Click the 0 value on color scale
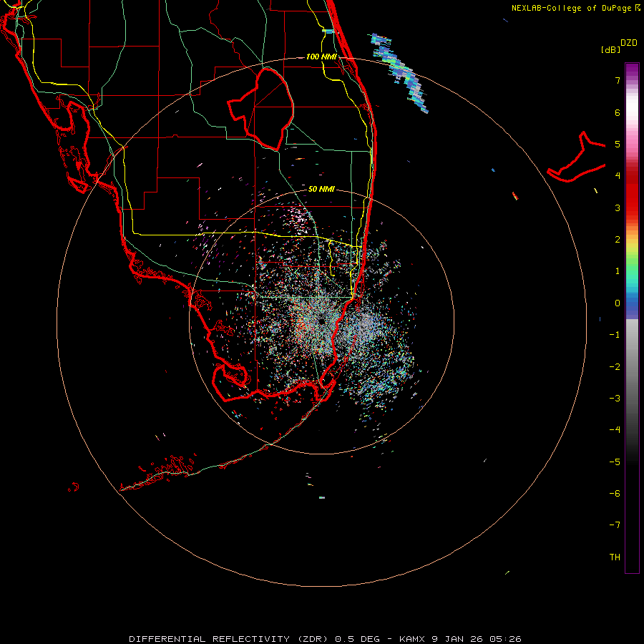This screenshot has width=644, height=644. pyautogui.click(x=618, y=303)
